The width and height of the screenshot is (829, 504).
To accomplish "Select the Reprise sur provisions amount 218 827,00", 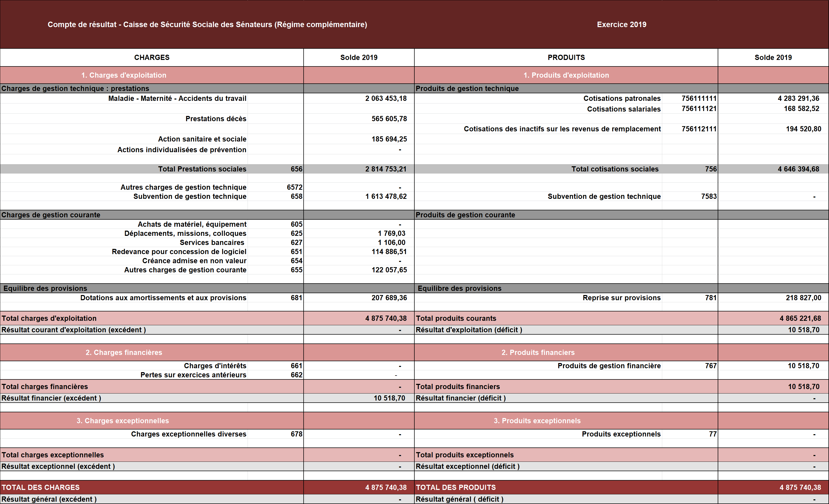I will [803, 298].
